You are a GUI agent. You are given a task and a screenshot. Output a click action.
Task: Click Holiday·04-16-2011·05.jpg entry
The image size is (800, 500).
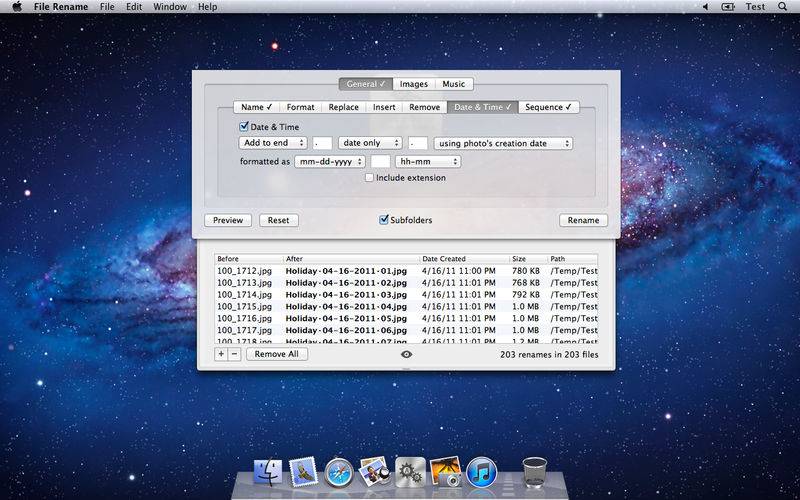point(346,318)
